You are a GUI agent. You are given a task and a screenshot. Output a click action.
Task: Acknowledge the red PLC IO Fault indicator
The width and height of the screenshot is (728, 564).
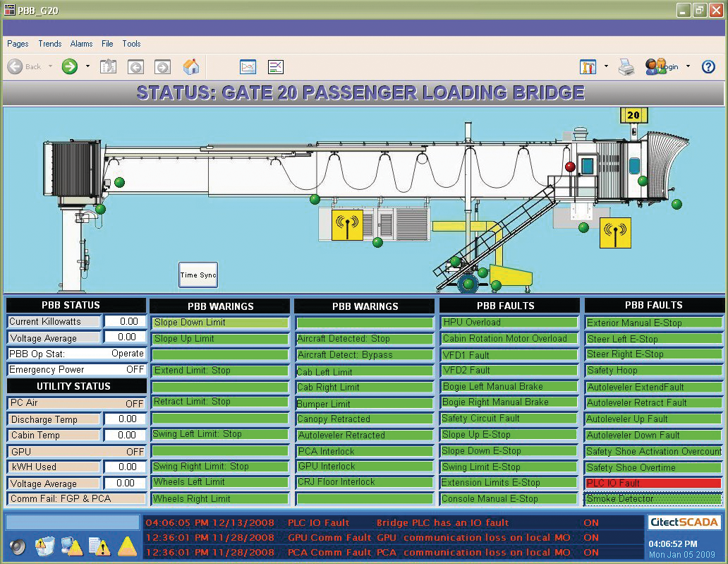(653, 483)
